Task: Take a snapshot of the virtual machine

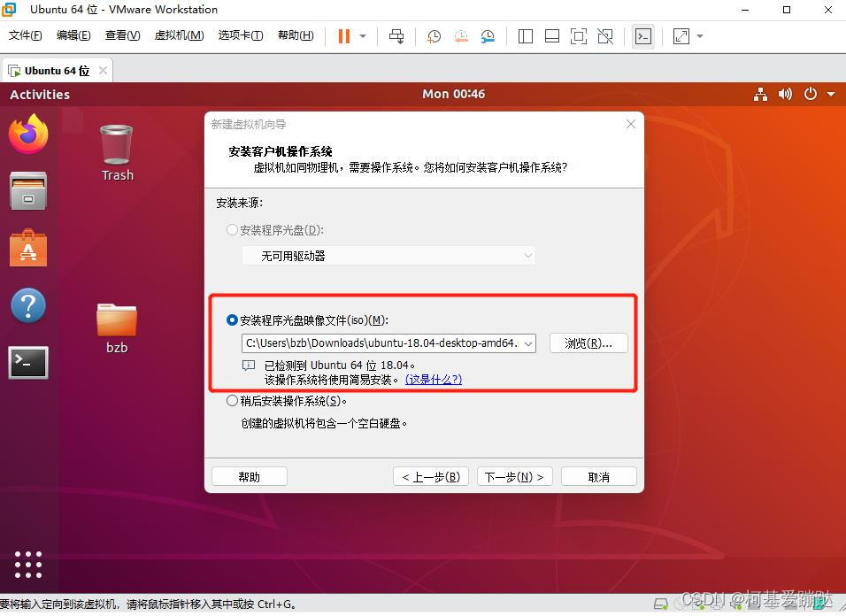Action: pos(434,36)
